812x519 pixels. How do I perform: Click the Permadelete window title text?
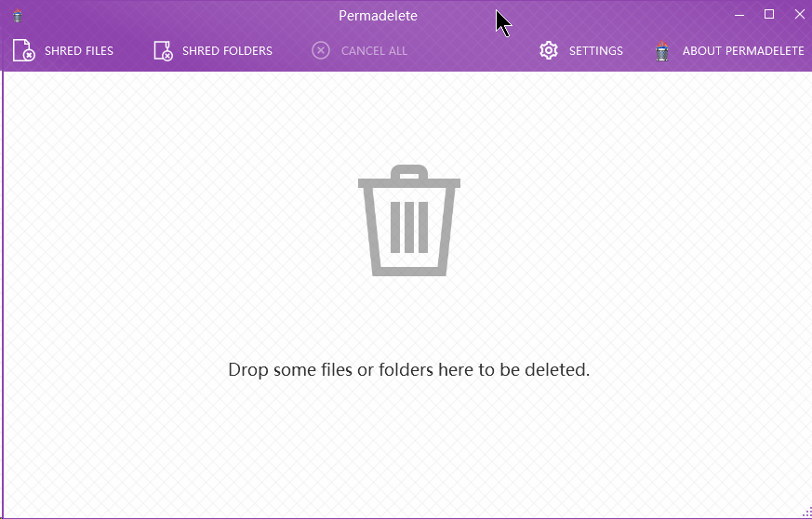coord(378,16)
